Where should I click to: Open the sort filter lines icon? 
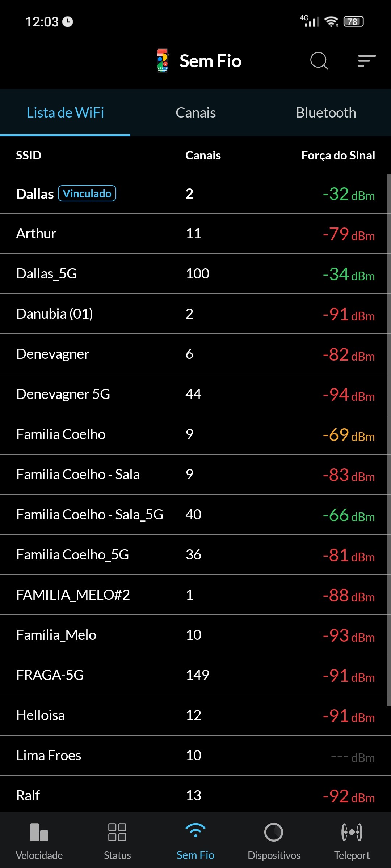[x=367, y=61]
